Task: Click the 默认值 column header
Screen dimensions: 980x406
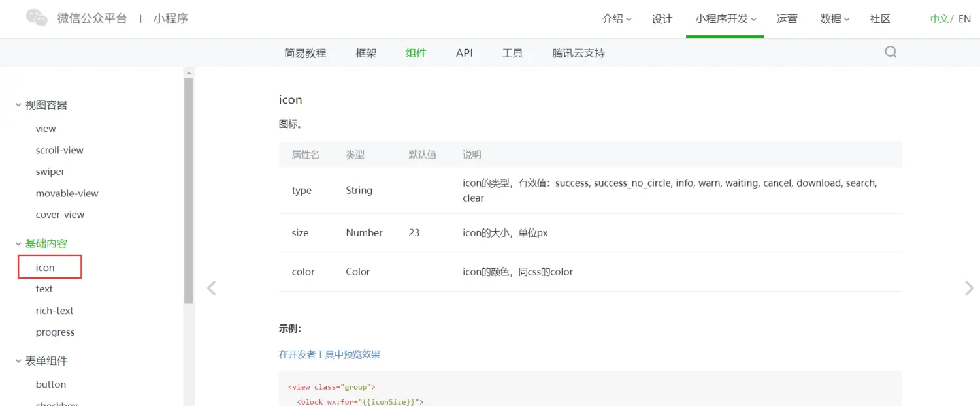Action: (x=422, y=155)
